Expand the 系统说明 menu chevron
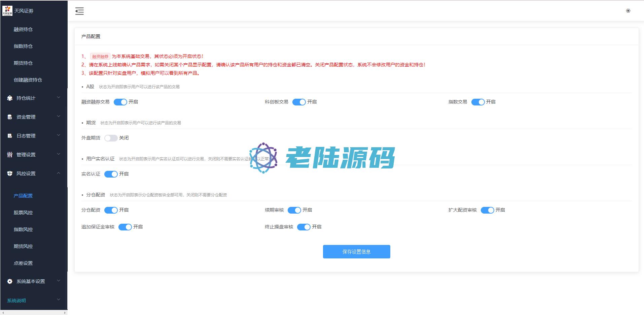644x315 pixels. pos(59,300)
